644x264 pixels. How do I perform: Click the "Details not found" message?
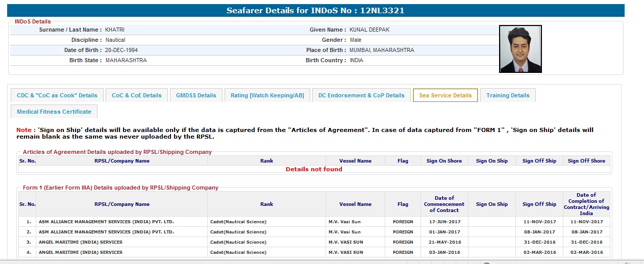(314, 169)
